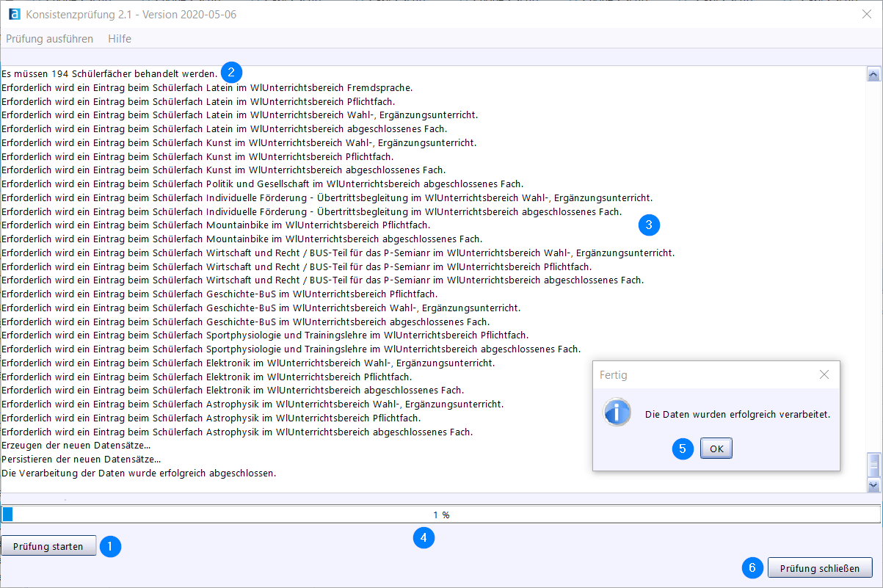Confirm the Fertig dialog with OK
Image resolution: width=883 pixels, height=588 pixels.
(x=716, y=449)
